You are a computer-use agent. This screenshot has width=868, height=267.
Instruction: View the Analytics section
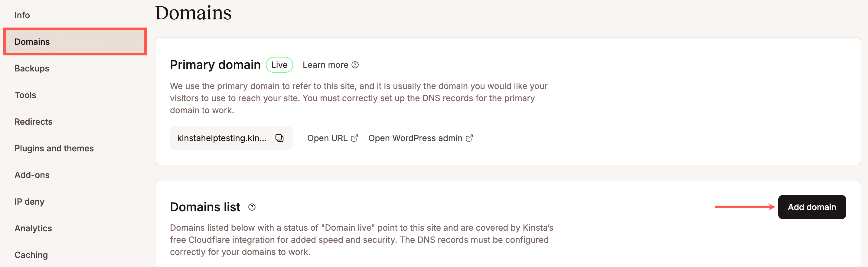coord(33,228)
